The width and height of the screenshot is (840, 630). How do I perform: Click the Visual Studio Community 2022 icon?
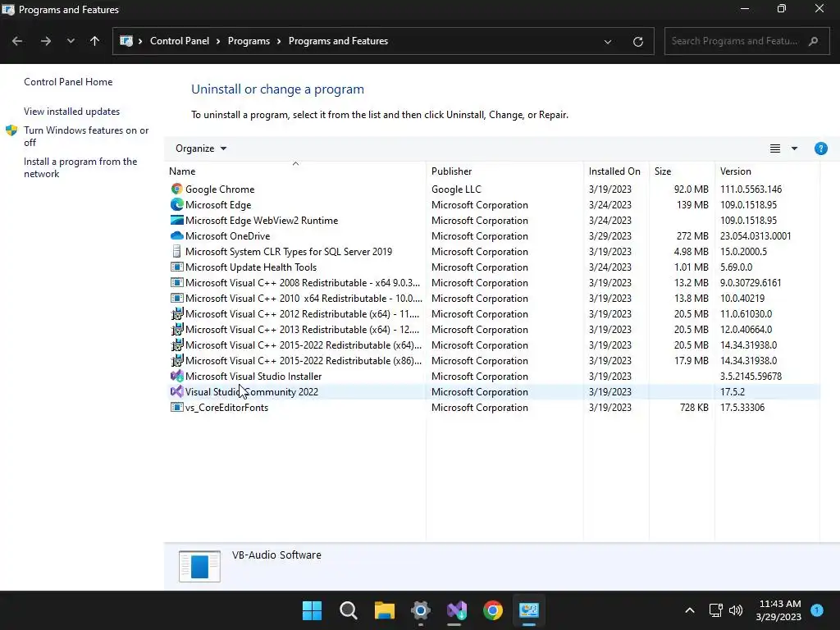tap(176, 391)
